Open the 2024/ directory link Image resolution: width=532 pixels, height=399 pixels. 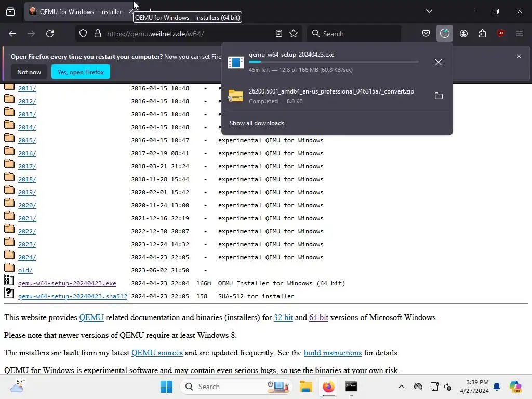pyautogui.click(x=27, y=257)
